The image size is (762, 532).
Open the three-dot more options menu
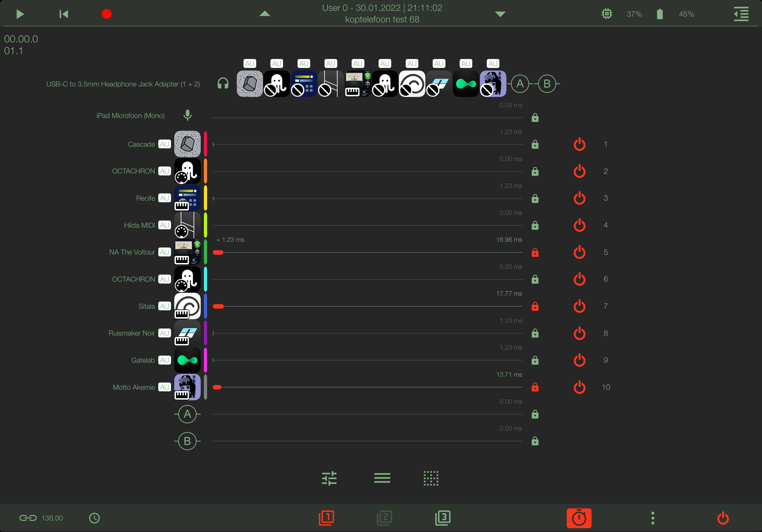click(x=653, y=518)
